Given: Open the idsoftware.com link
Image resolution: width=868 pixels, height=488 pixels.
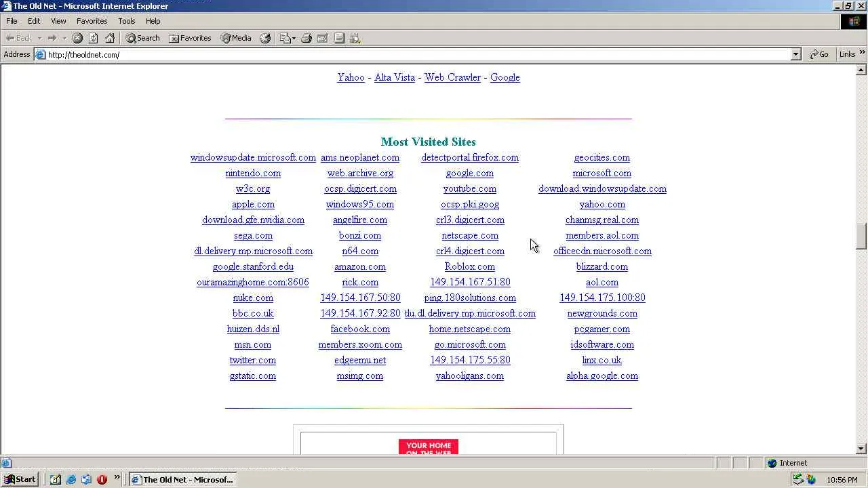Looking at the screenshot, I should (x=602, y=344).
